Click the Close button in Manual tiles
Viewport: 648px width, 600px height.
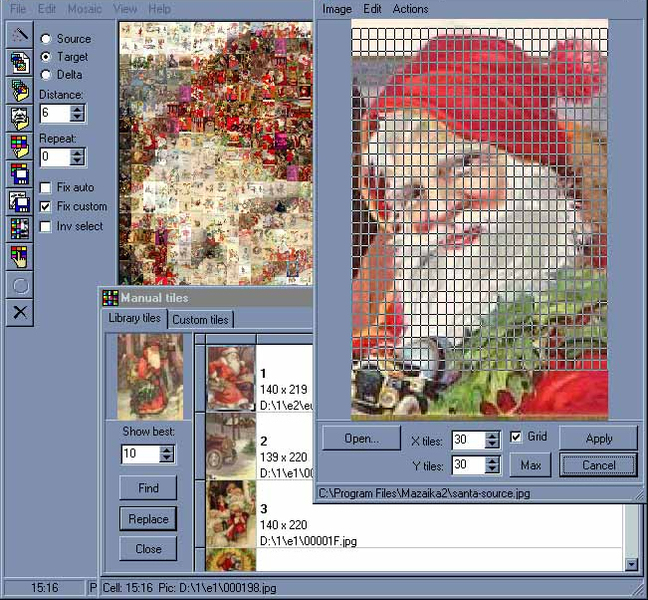(148, 549)
